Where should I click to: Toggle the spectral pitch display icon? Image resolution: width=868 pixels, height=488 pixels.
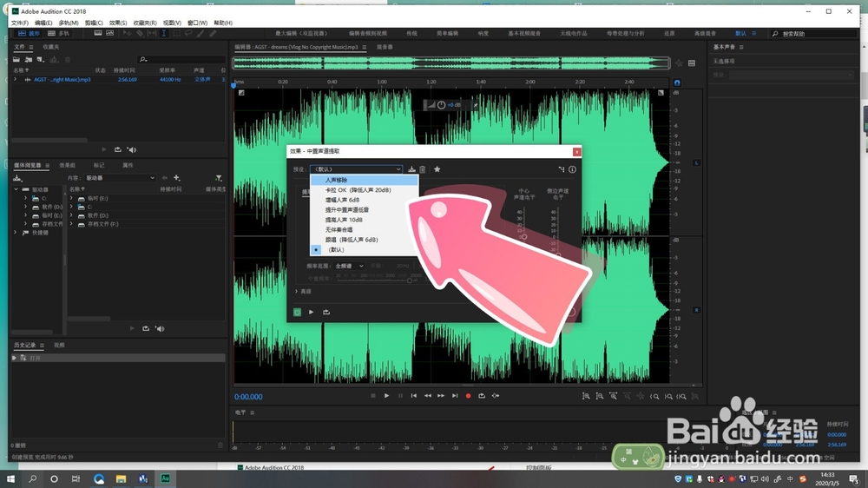click(x=109, y=33)
